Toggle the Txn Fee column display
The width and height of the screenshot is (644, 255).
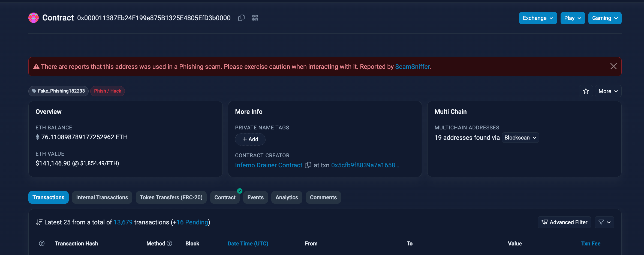coord(591,244)
